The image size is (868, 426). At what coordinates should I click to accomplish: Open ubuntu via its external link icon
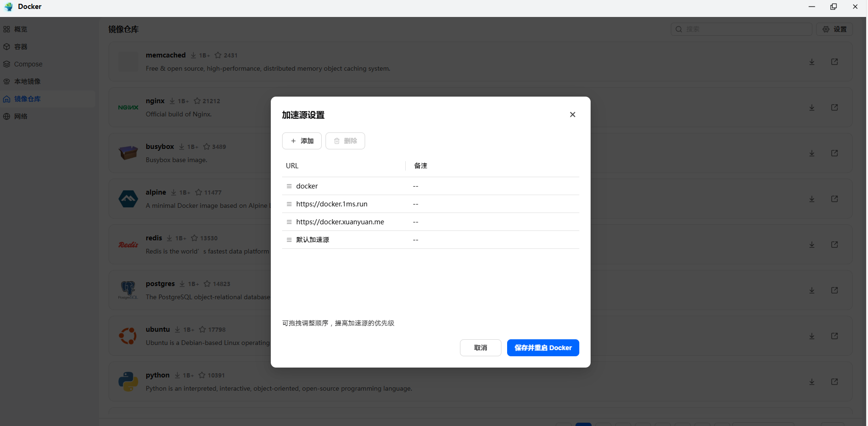(x=835, y=336)
